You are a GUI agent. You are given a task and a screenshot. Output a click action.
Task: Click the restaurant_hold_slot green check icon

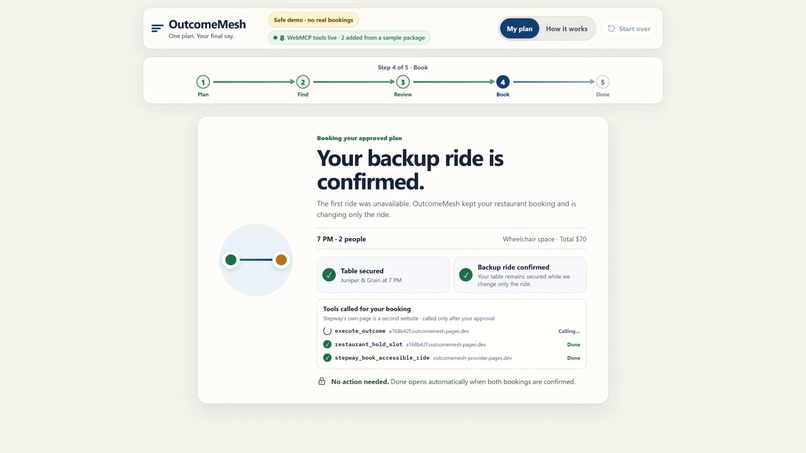(327, 345)
